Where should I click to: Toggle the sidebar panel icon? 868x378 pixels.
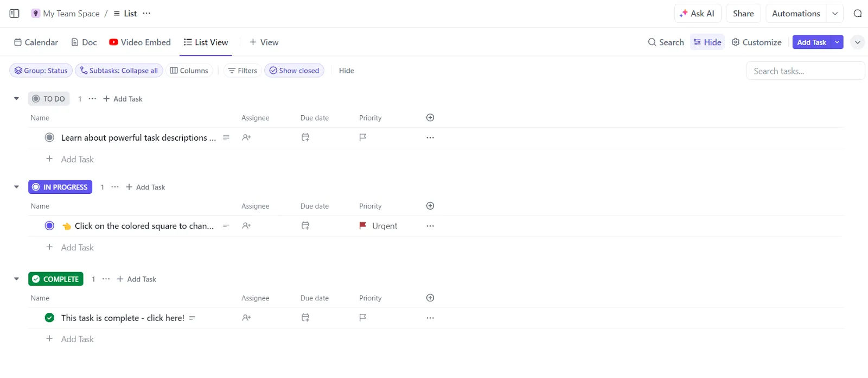15,14
